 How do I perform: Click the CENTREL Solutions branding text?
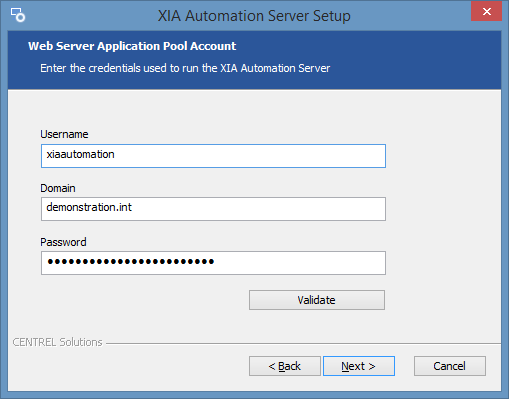click(57, 342)
